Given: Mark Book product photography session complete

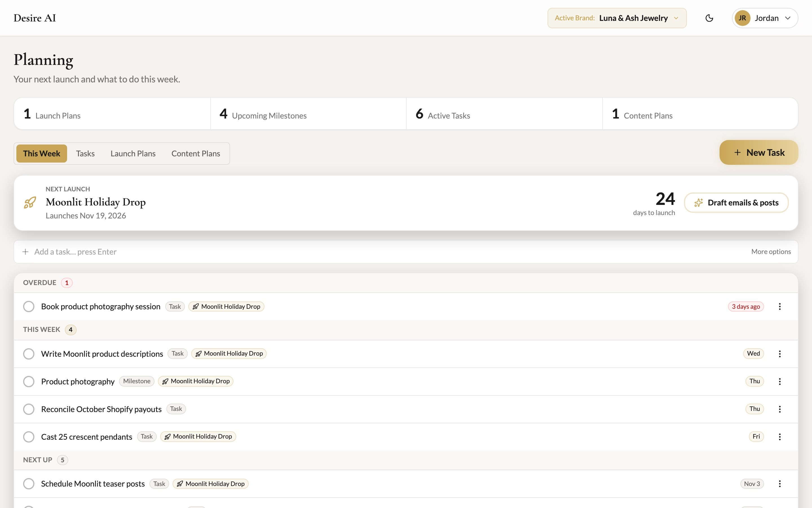Looking at the screenshot, I should (x=29, y=306).
